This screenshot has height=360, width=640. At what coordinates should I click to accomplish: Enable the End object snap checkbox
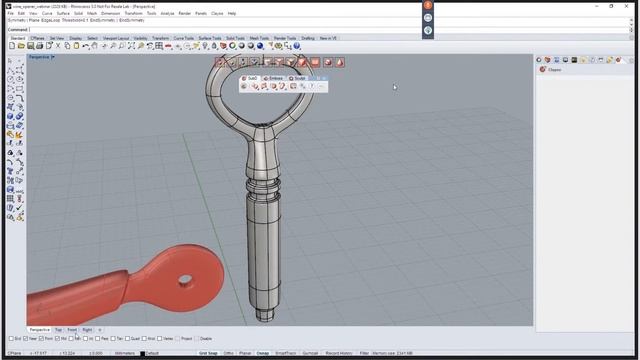11,338
